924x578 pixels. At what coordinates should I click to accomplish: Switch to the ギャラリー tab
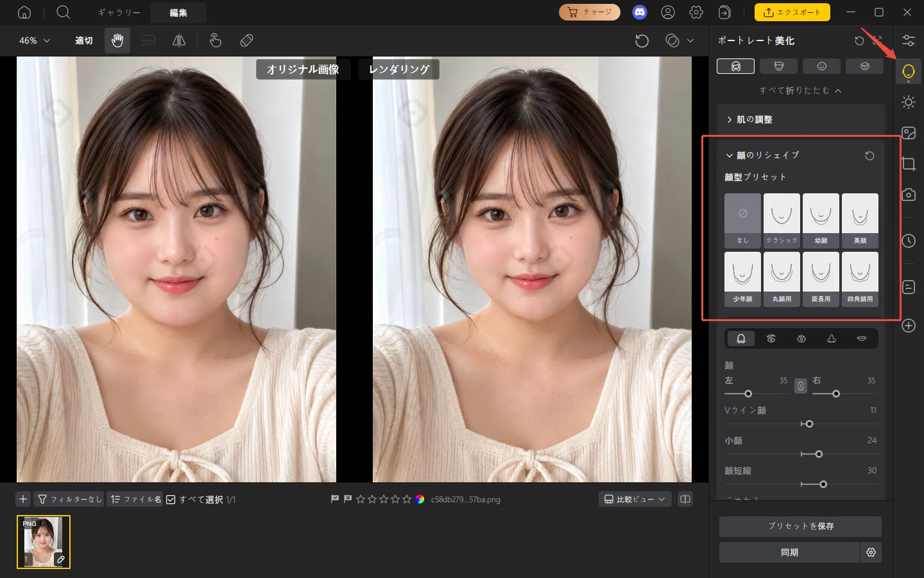click(x=119, y=12)
